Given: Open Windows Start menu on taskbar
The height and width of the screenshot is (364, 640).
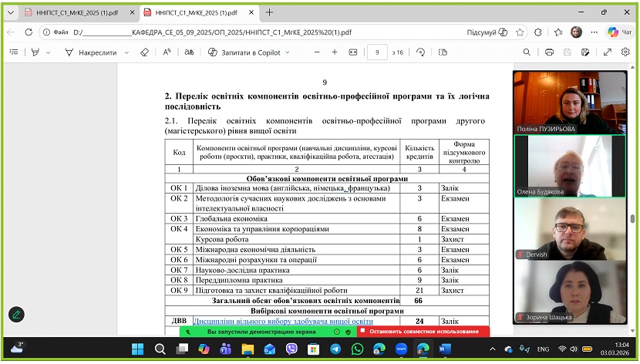Looking at the screenshot, I should (137, 349).
